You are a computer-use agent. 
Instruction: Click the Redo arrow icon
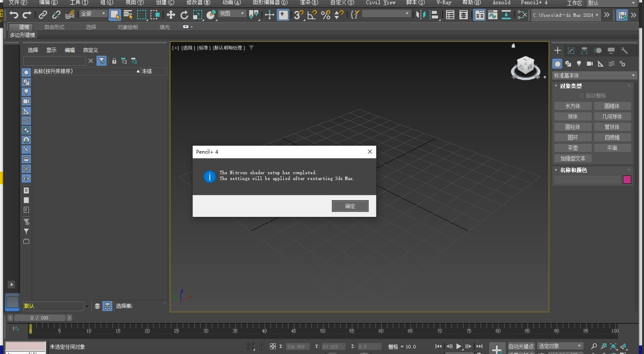27,15
